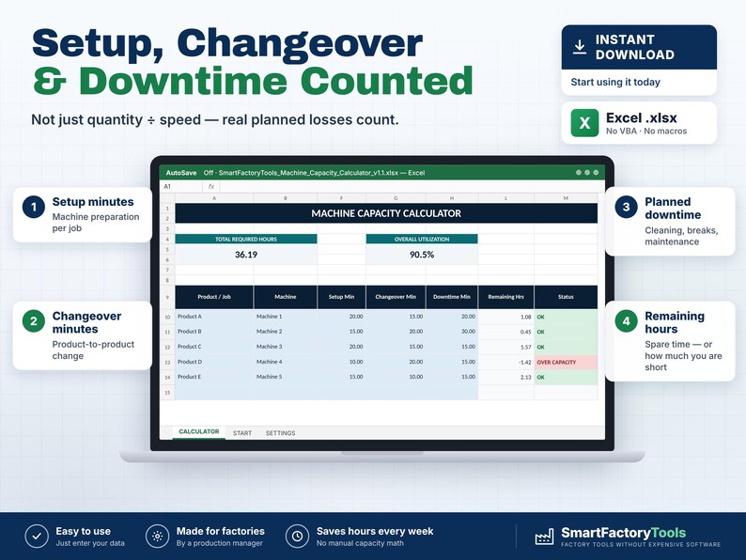Click the Changeover Min column header
This screenshot has width=746, height=560.
(x=396, y=297)
